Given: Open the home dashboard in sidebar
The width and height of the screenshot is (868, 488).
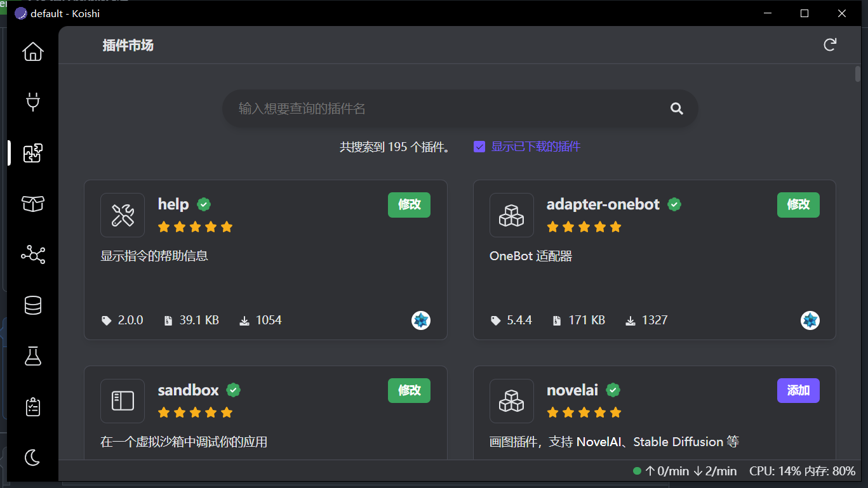Looking at the screenshot, I should tap(33, 51).
